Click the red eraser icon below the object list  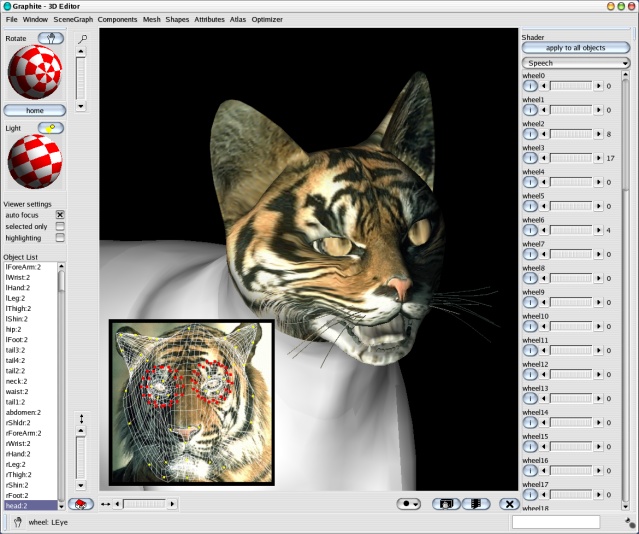(x=82, y=504)
